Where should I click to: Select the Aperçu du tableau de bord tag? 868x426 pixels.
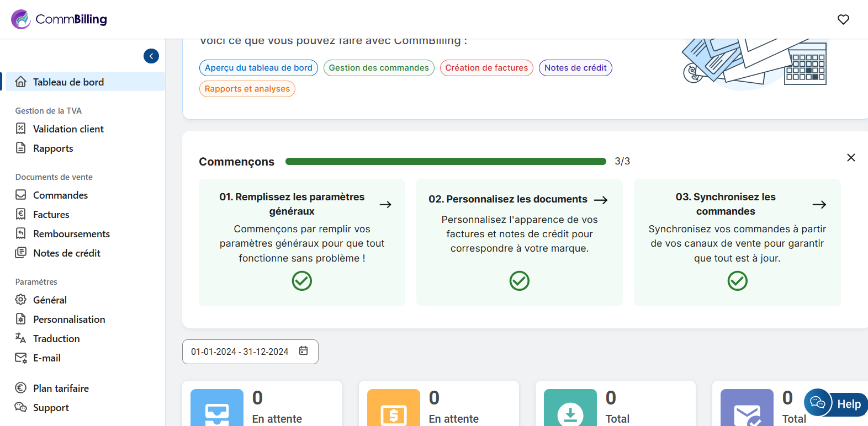258,68
